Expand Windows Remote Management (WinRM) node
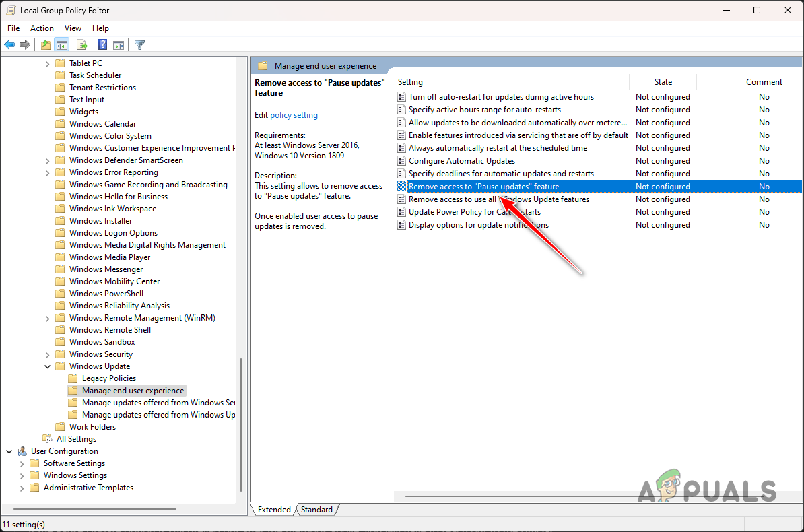Image resolution: width=804 pixels, height=532 pixels. (47, 319)
